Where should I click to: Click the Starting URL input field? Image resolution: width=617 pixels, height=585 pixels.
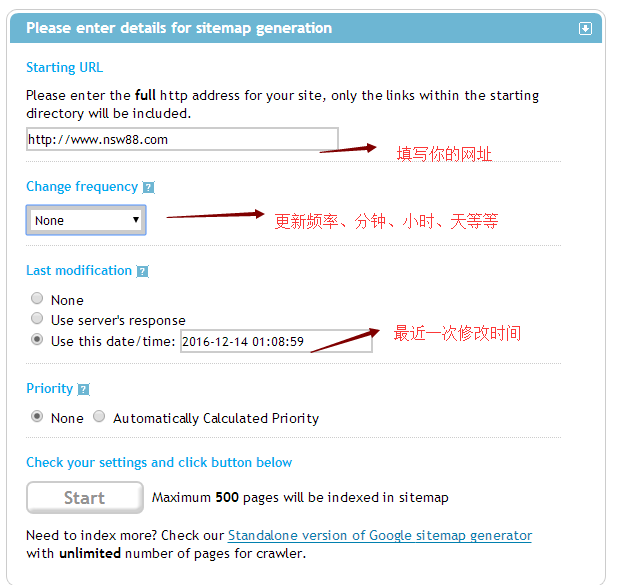pyautogui.click(x=182, y=139)
